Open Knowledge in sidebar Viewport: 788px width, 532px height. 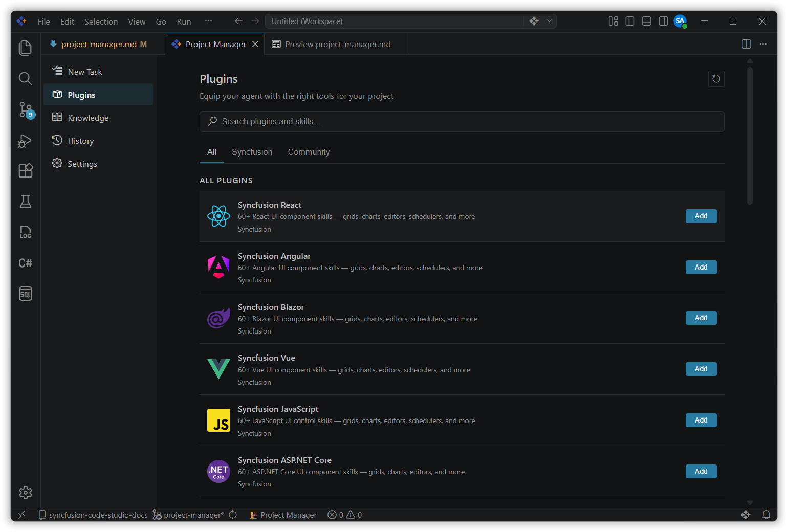click(x=98, y=118)
